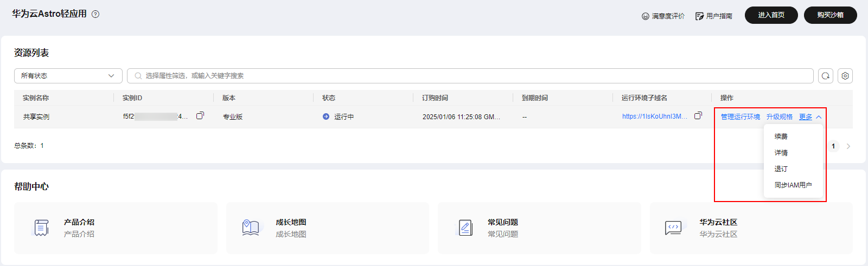
Task: Select 同步IAM用户 from the more menu
Action: click(x=793, y=185)
